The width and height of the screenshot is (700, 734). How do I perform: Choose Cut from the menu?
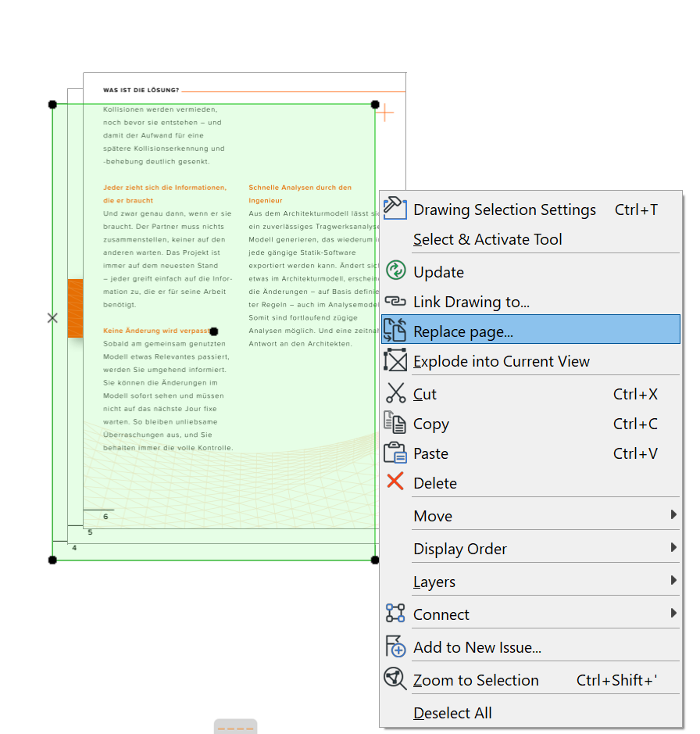530,394
